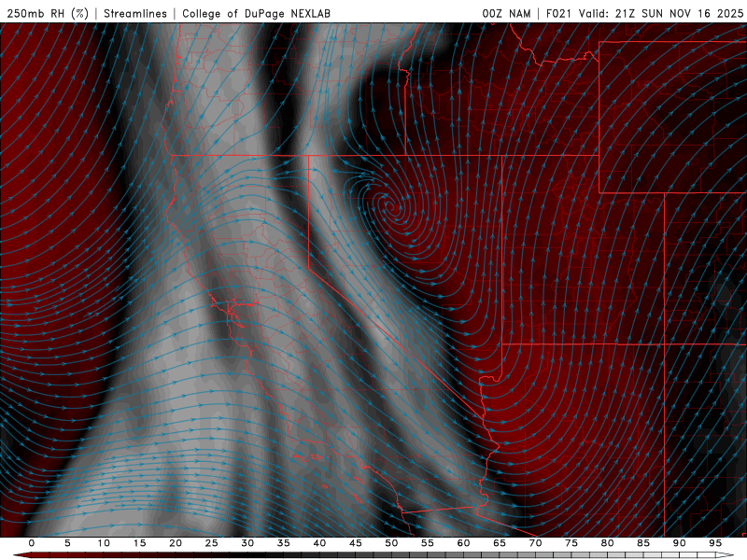Click the colorbar label "85"

tap(643, 543)
